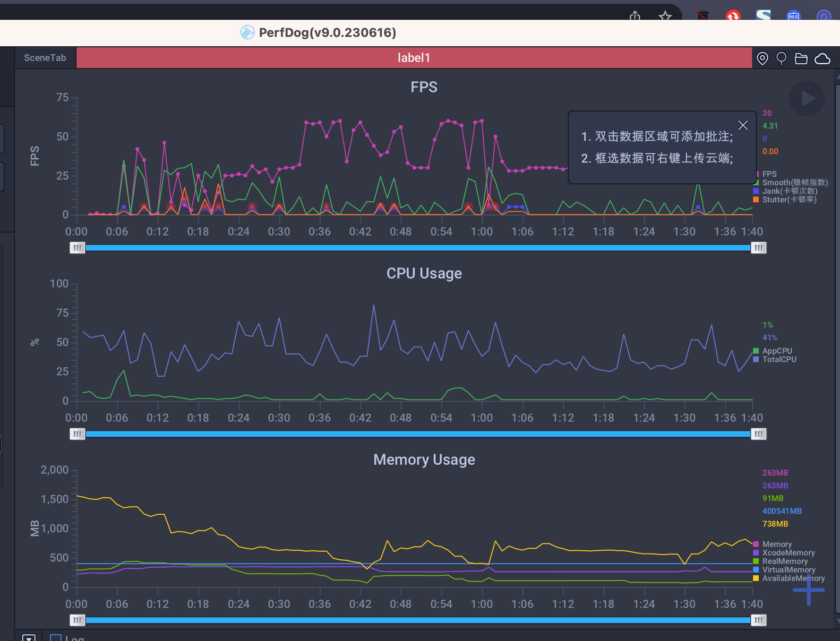Click the CPU Usage right range handle

[758, 434]
